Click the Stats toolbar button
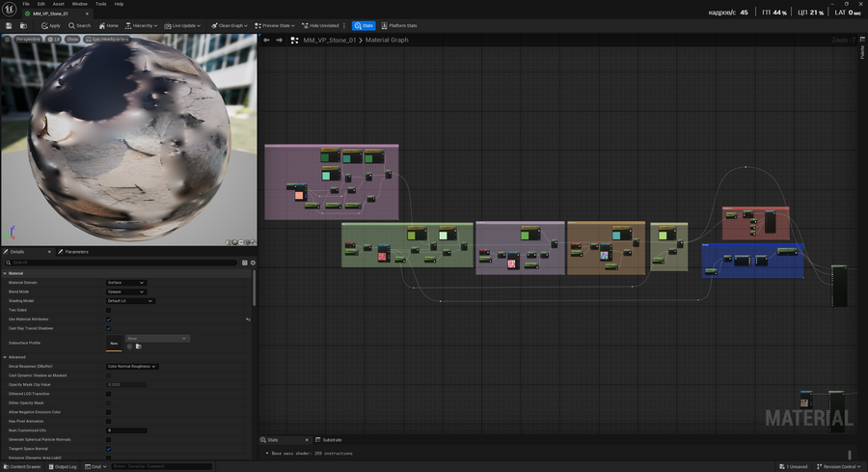The height and width of the screenshot is (472, 868). (364, 25)
